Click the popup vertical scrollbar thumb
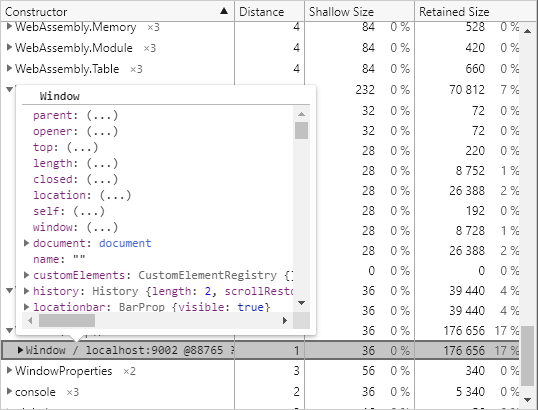 pyautogui.click(x=301, y=130)
